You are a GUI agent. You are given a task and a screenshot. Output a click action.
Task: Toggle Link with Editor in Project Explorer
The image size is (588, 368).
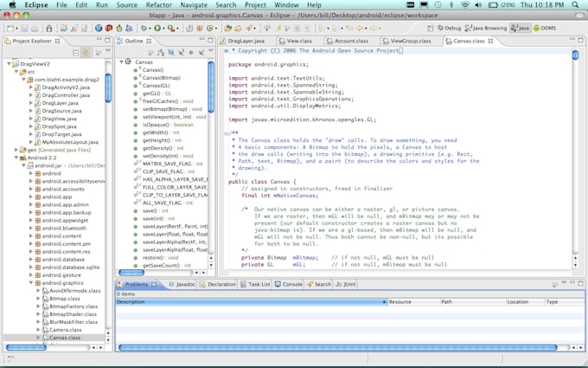[x=86, y=53]
